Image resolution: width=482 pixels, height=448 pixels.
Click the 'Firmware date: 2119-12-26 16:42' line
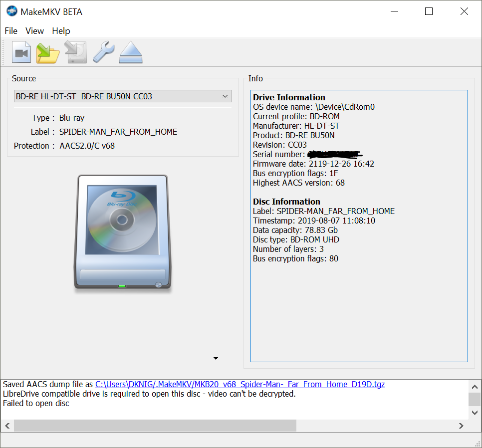coord(313,164)
